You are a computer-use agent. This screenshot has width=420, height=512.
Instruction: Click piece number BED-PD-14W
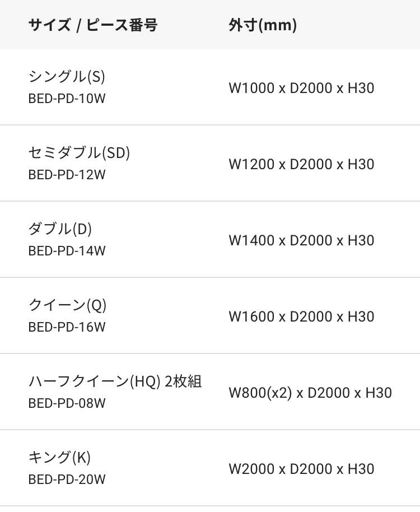point(67,251)
